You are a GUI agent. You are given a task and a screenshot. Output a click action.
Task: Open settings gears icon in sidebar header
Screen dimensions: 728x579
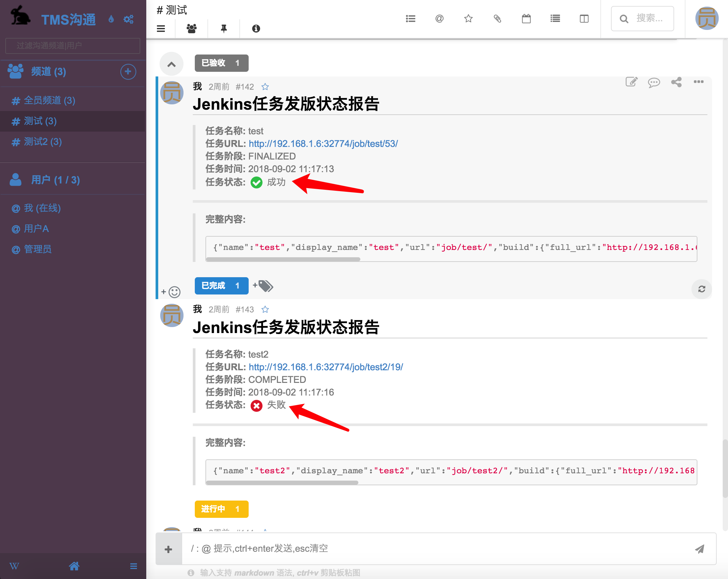coord(128,19)
